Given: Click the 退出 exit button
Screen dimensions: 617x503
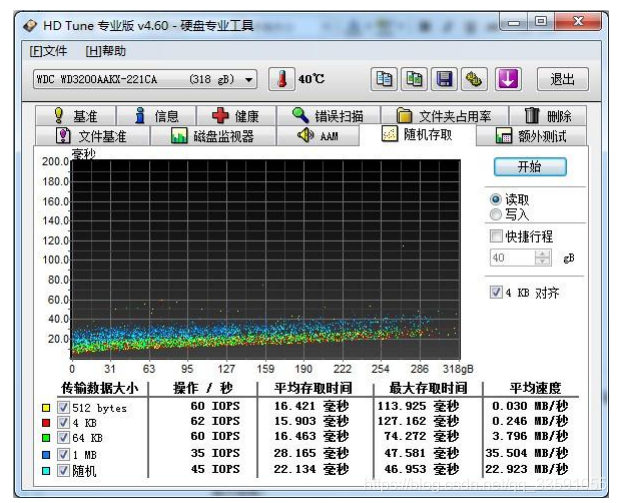Looking at the screenshot, I should click(563, 79).
